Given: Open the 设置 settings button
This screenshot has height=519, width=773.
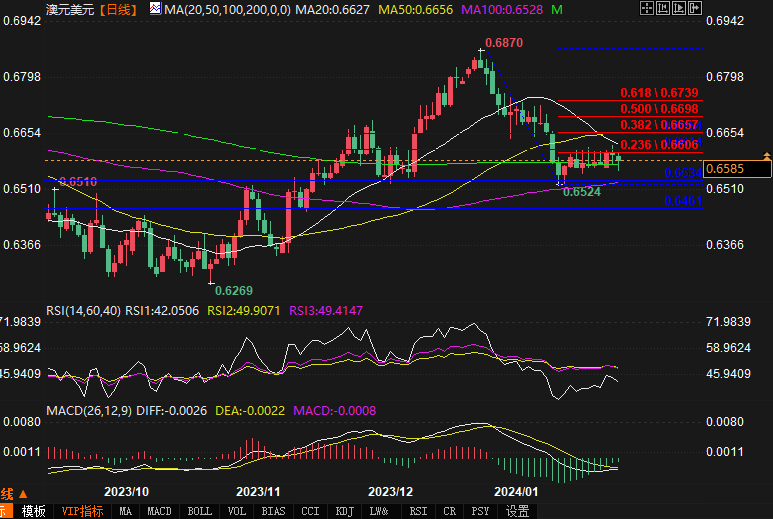Looking at the screenshot, I should click(517, 511).
